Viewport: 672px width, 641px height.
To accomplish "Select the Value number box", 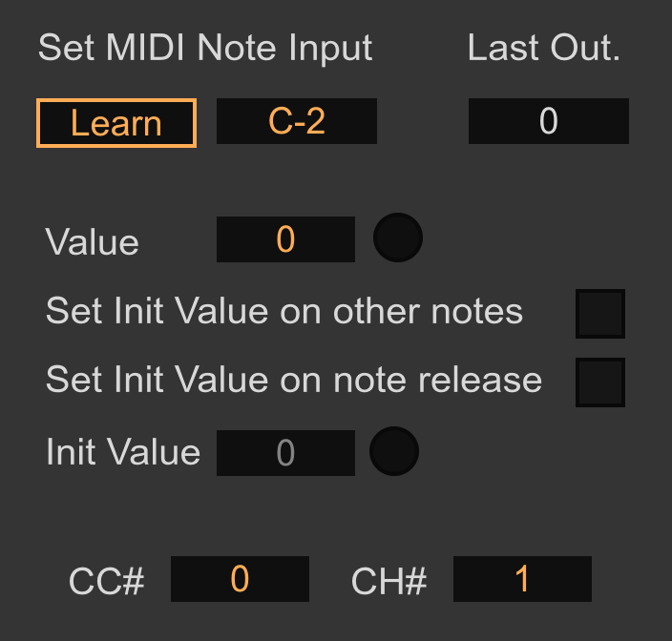I will click(x=285, y=239).
